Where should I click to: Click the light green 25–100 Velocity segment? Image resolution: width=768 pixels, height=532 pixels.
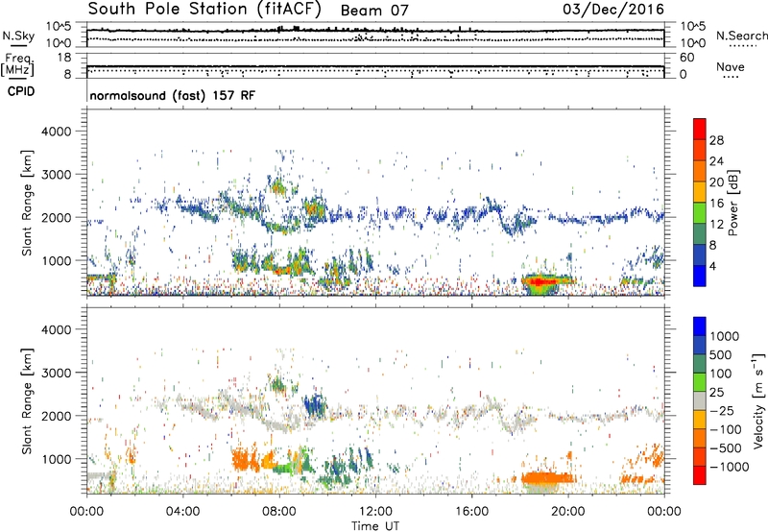700,382
